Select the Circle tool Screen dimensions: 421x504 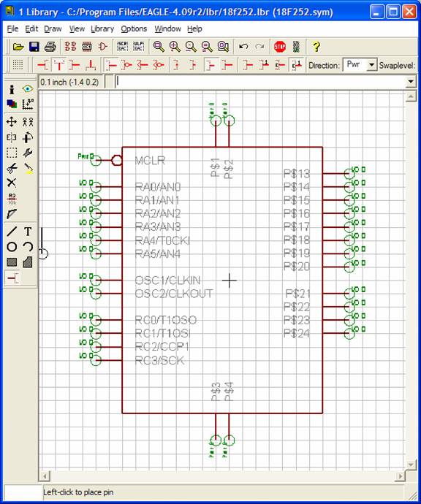click(12, 247)
